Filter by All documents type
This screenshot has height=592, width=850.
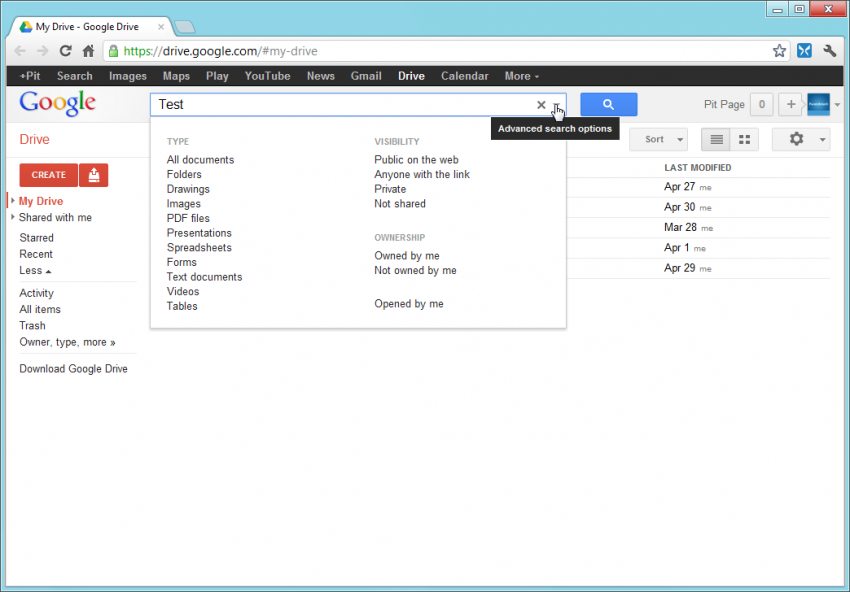(201, 160)
